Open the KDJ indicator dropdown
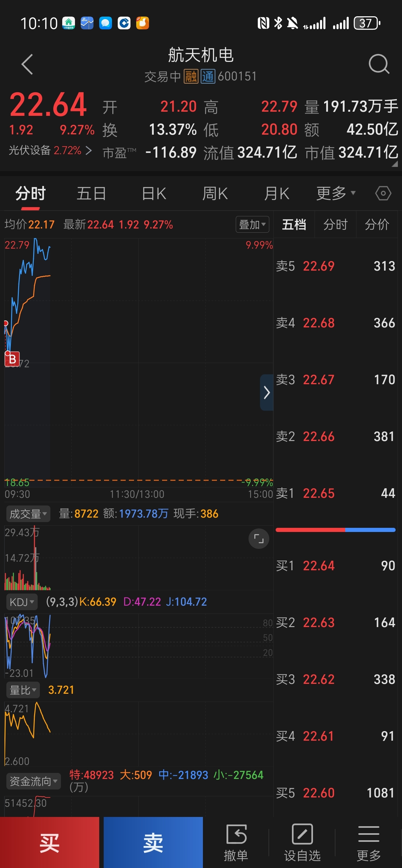Image resolution: width=402 pixels, height=868 pixels. tap(22, 602)
